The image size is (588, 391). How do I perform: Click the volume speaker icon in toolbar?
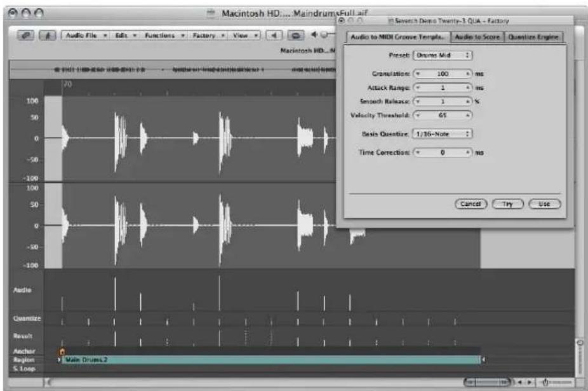(314, 35)
